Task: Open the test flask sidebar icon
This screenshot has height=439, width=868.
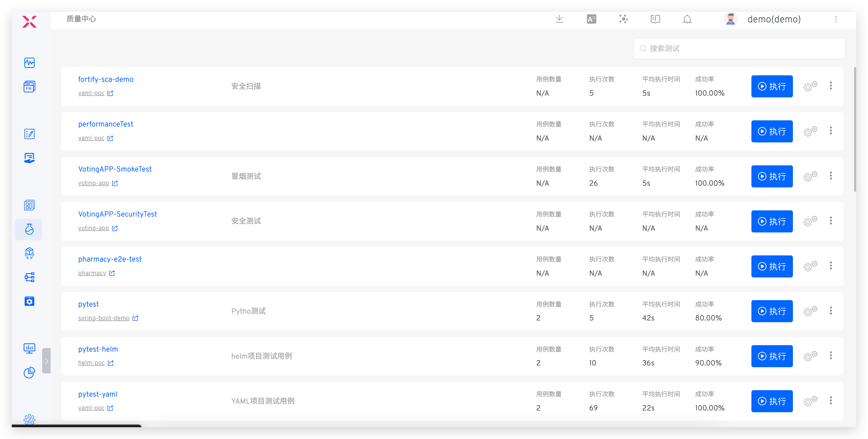Action: [29, 229]
